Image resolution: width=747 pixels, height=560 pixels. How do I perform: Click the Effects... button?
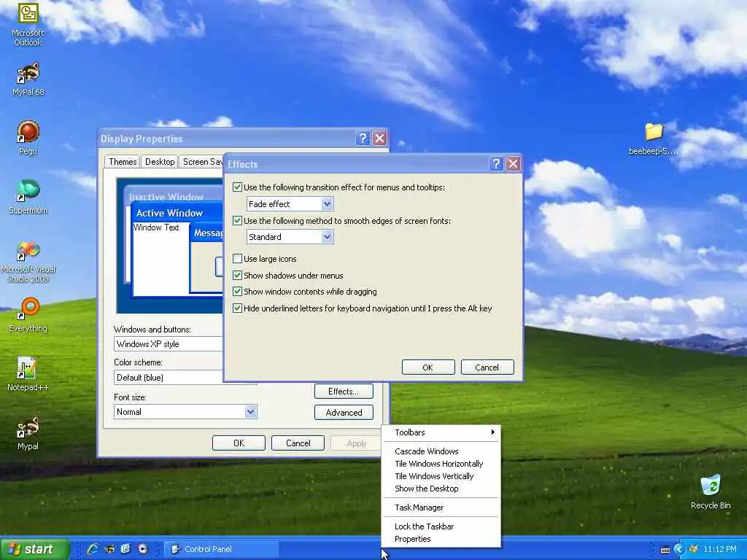(x=344, y=392)
